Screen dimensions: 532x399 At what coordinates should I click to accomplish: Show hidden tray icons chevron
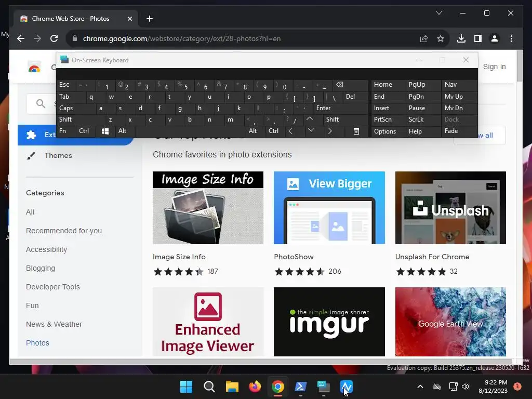pos(420,387)
